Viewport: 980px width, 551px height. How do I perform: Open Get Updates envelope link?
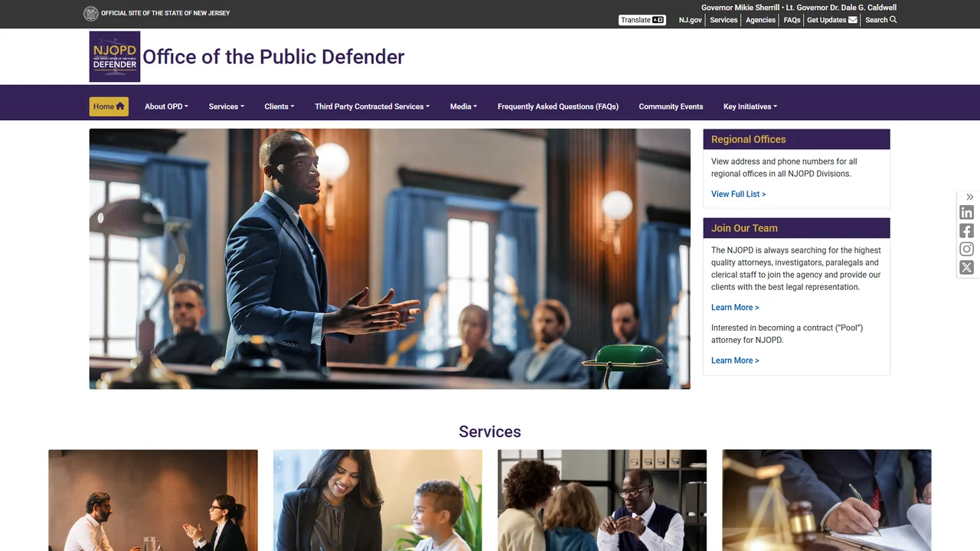point(831,20)
